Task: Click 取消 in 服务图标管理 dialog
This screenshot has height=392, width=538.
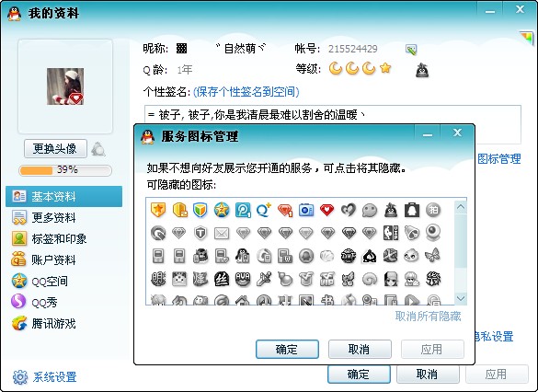Action: (x=360, y=350)
